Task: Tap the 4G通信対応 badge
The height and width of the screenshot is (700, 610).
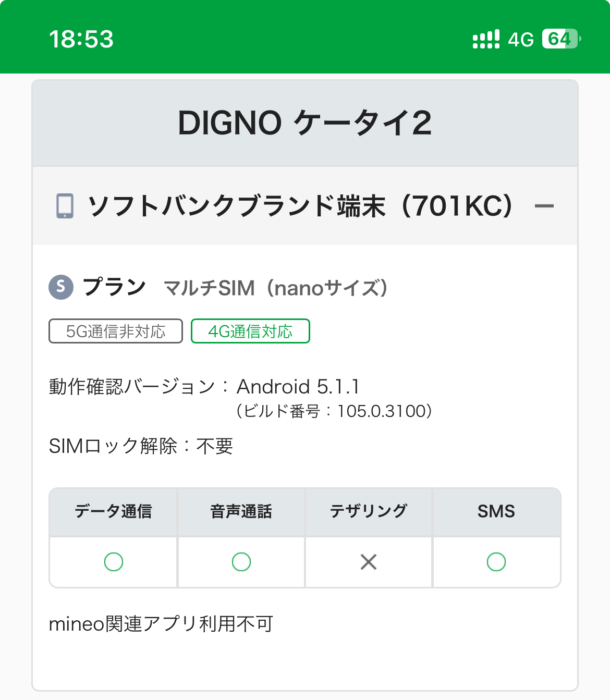Action: pyautogui.click(x=250, y=331)
